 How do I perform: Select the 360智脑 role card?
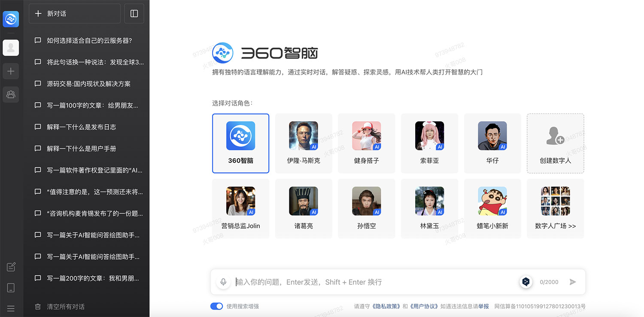point(240,143)
